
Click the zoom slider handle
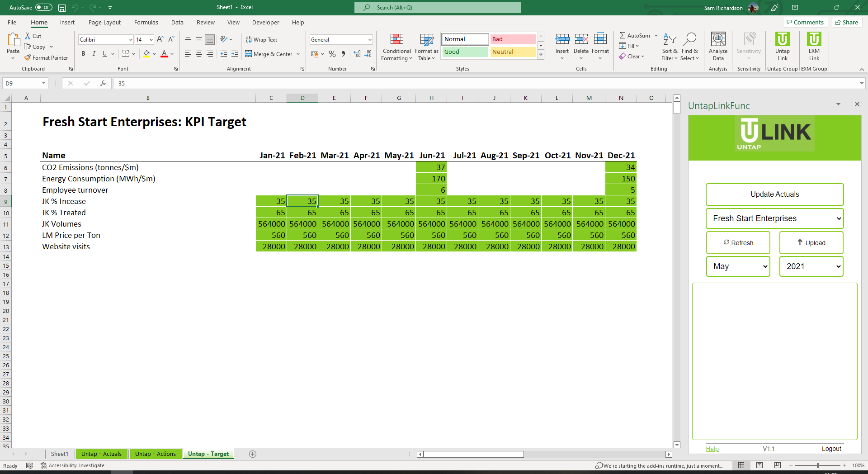pos(818,465)
